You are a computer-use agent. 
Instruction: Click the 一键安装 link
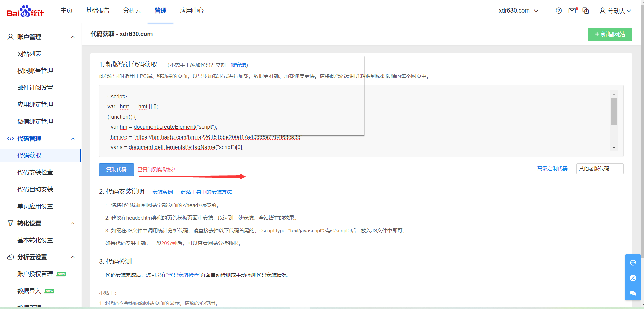(x=236, y=65)
